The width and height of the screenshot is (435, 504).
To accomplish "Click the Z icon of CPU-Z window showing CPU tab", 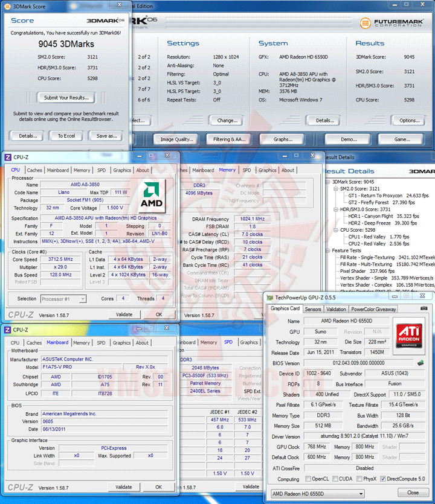I will (8, 157).
